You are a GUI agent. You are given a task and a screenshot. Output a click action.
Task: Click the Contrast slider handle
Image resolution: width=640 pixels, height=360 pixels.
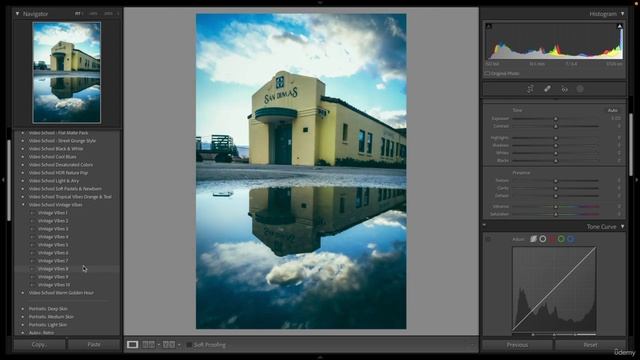[x=556, y=126]
